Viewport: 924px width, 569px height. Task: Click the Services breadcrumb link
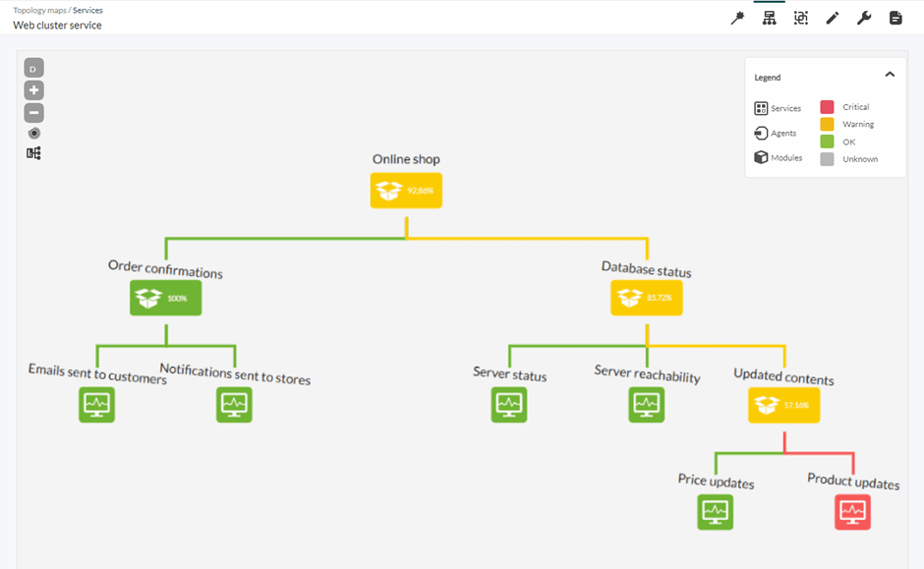(87, 10)
